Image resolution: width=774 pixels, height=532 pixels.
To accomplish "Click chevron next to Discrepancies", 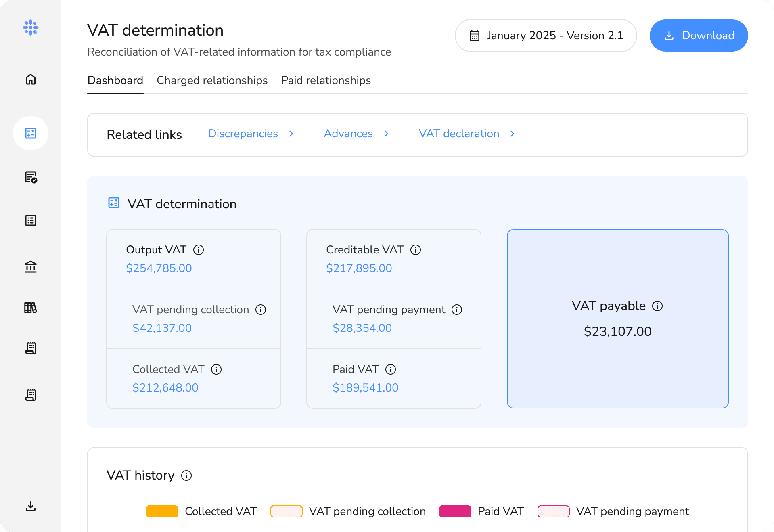I will coord(291,134).
